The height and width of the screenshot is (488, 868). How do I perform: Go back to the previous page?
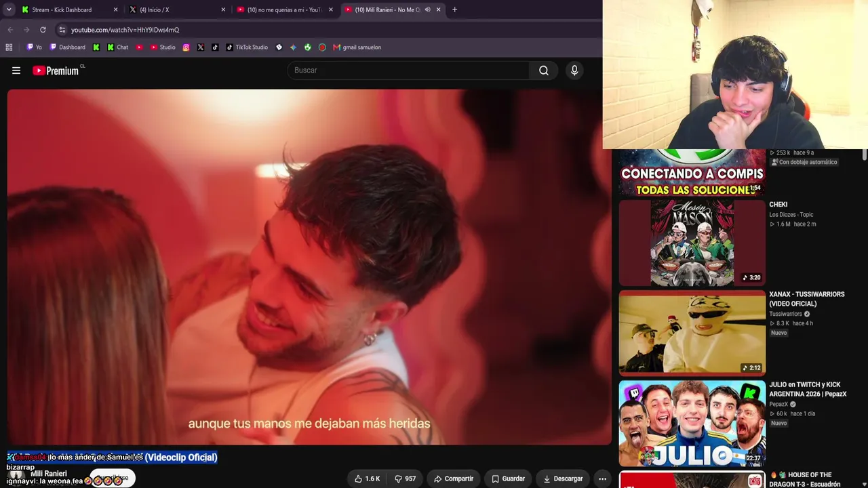(10, 30)
